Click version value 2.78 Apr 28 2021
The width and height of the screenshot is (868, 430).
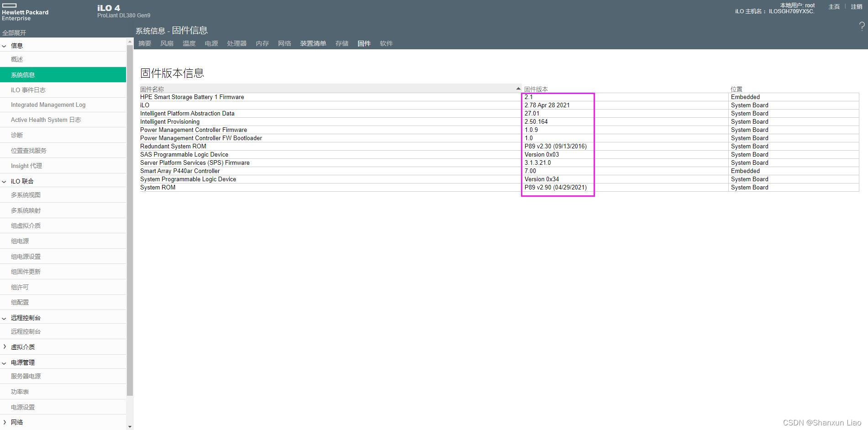click(x=547, y=105)
